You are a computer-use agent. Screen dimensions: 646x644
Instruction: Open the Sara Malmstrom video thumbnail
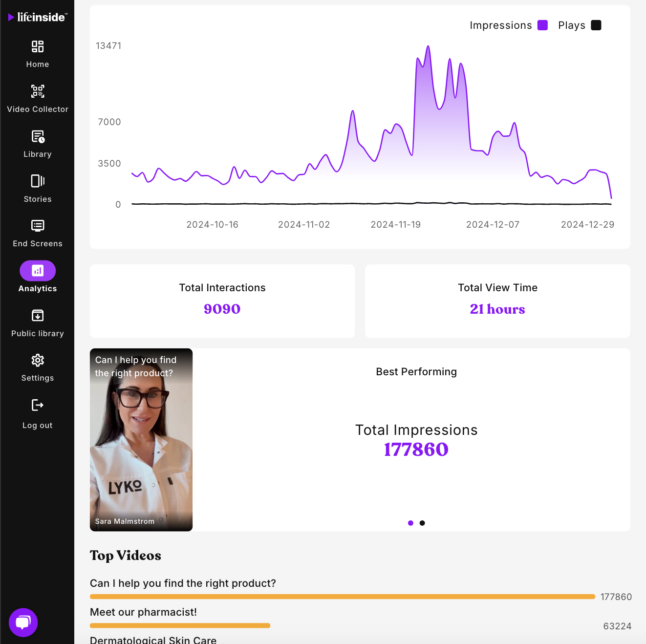tap(141, 440)
